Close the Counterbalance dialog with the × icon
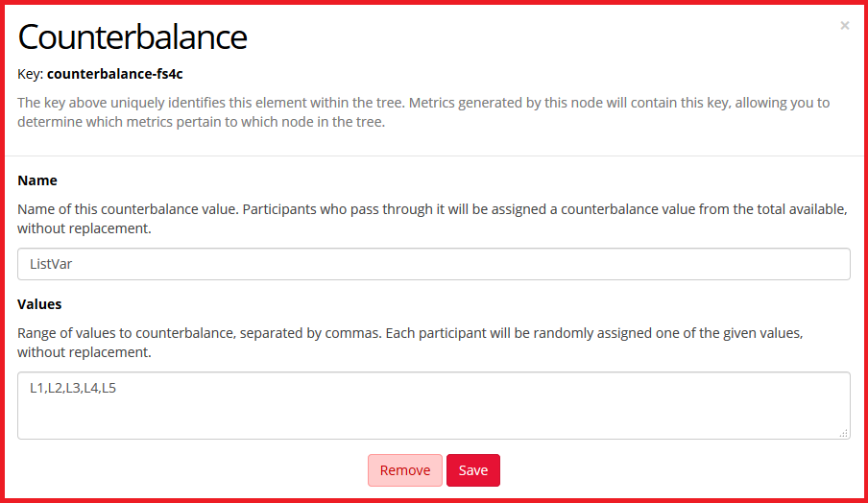The height and width of the screenshot is (503, 868). (x=845, y=26)
